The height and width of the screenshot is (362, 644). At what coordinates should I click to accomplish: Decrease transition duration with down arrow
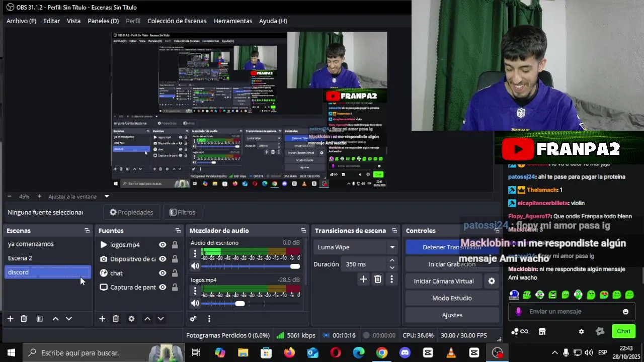[x=392, y=267]
